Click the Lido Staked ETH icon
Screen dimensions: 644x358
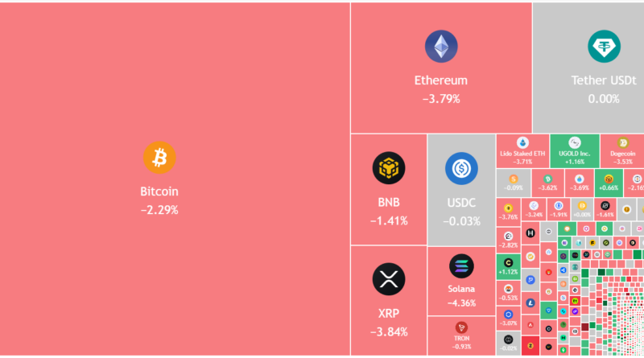522,142
